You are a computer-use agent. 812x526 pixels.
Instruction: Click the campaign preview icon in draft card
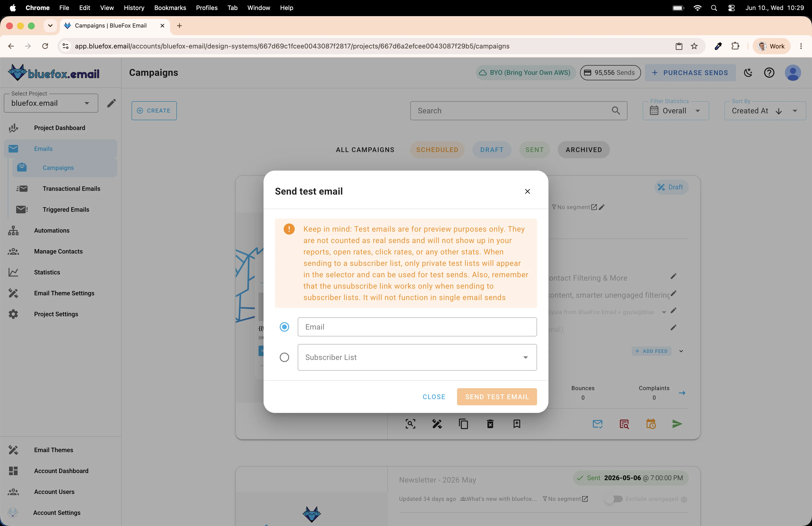point(411,424)
